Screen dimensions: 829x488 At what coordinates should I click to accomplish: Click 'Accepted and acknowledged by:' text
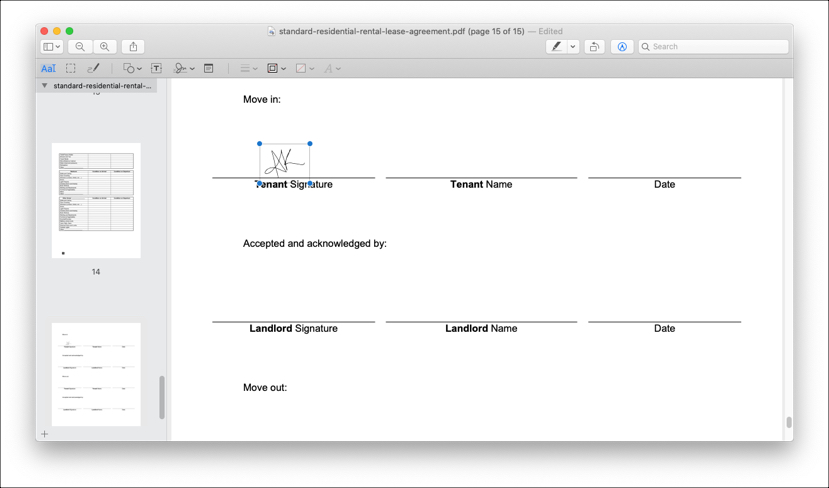[315, 244]
